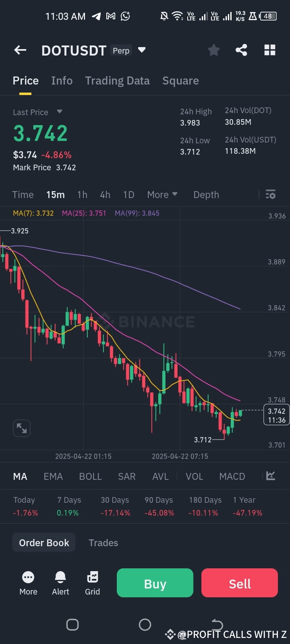Open the Alert bell icon
290x644 pixels.
60,578
